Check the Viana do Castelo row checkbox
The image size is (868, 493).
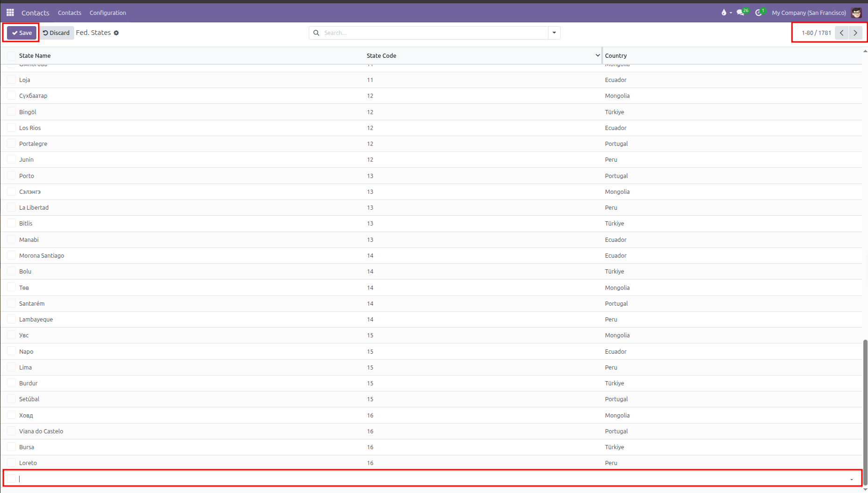(x=11, y=431)
